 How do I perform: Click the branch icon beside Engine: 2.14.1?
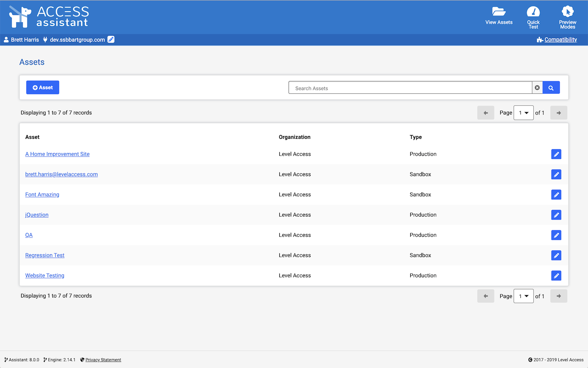pos(45,360)
